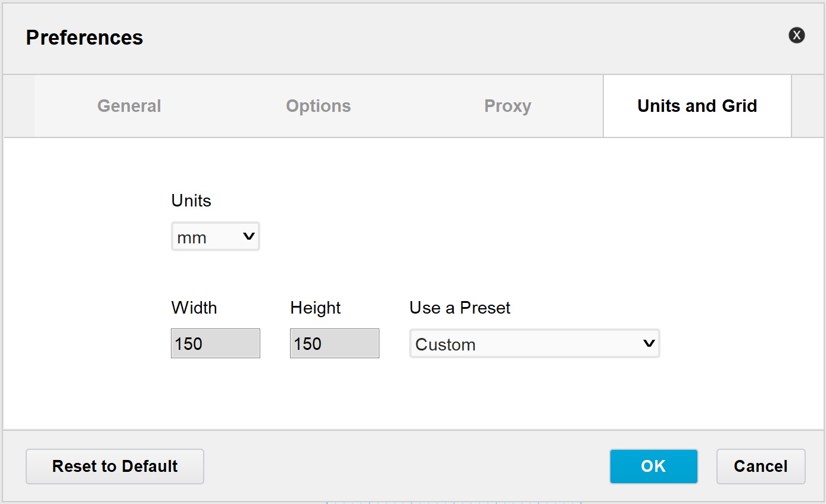The image size is (826, 504).
Task: Click the Use a Preset label
Action: 460,308
